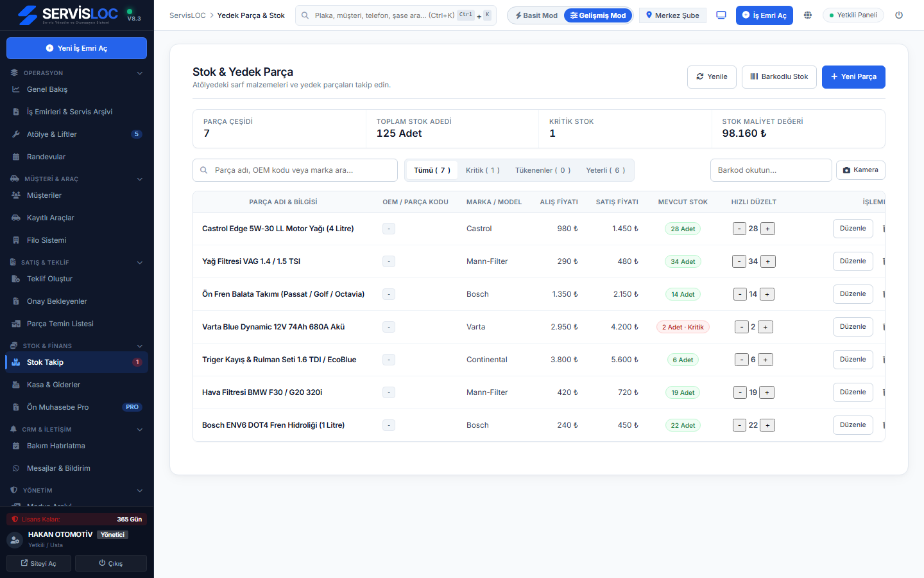Switch to Gelişmiş Mod
The height and width of the screenshot is (578, 924).
point(598,15)
